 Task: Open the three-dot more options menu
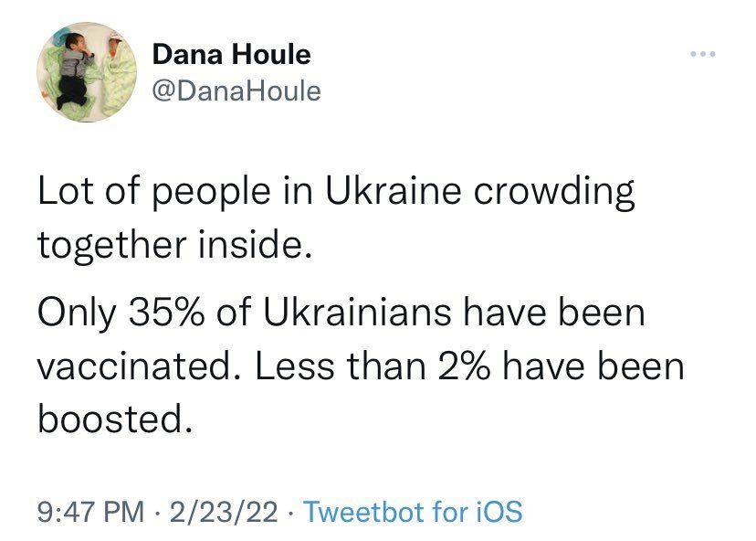703,57
